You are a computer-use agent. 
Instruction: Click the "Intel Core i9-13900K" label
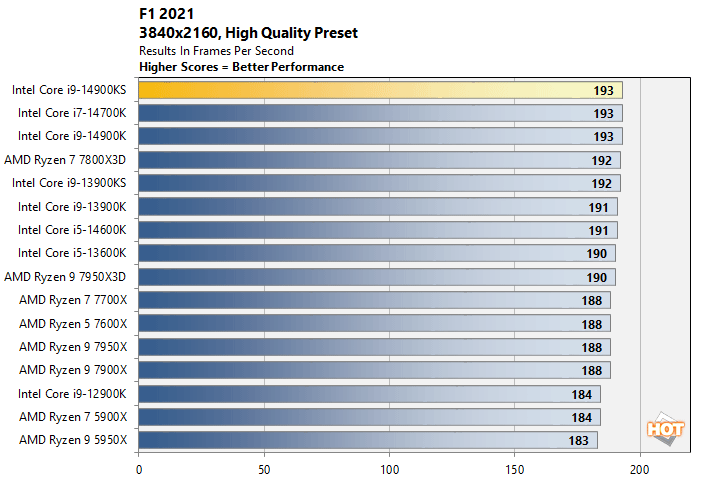(x=72, y=207)
